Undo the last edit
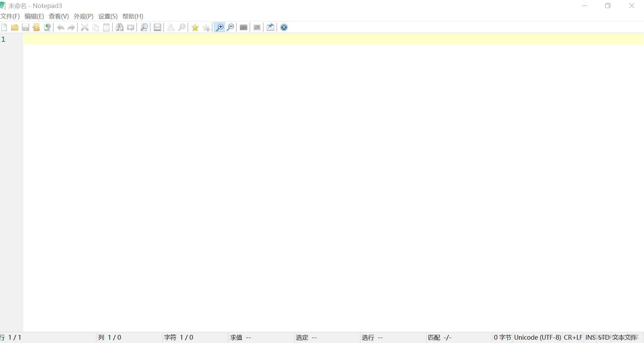Image resolution: width=644 pixels, height=343 pixels. coord(61,27)
